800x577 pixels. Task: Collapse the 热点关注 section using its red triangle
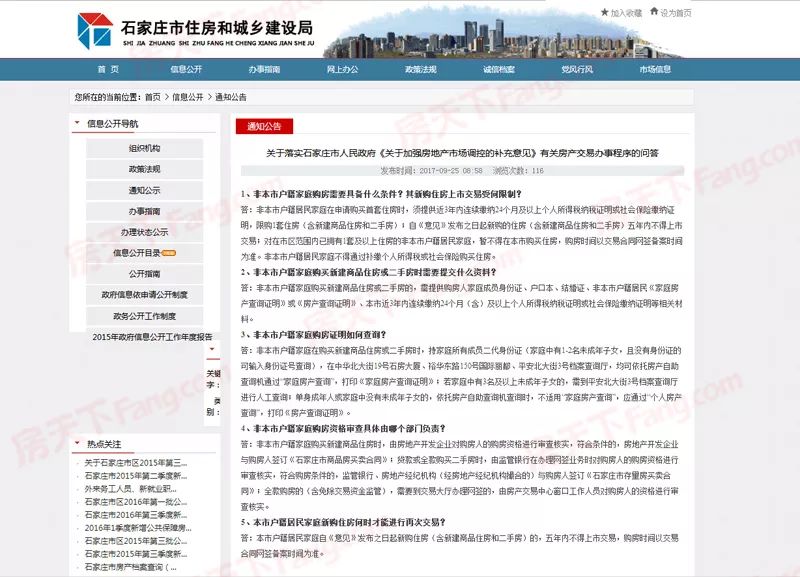77,443
